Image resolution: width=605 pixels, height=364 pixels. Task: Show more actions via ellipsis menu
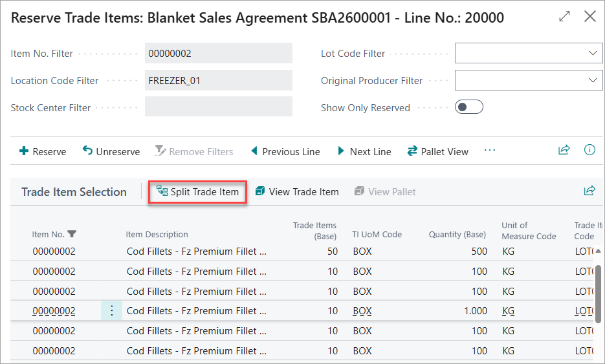pos(490,151)
